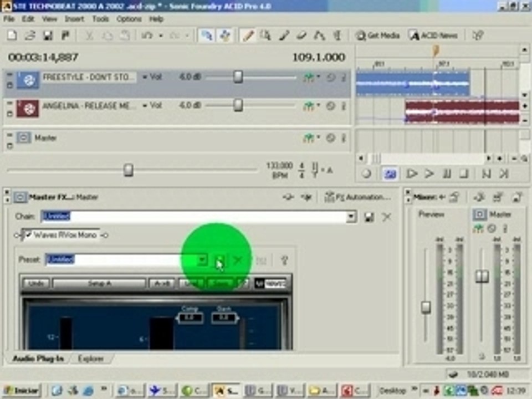Click the Master fader in Mixer
Image resolution: width=532 pixels, height=399 pixels.
tap(482, 276)
